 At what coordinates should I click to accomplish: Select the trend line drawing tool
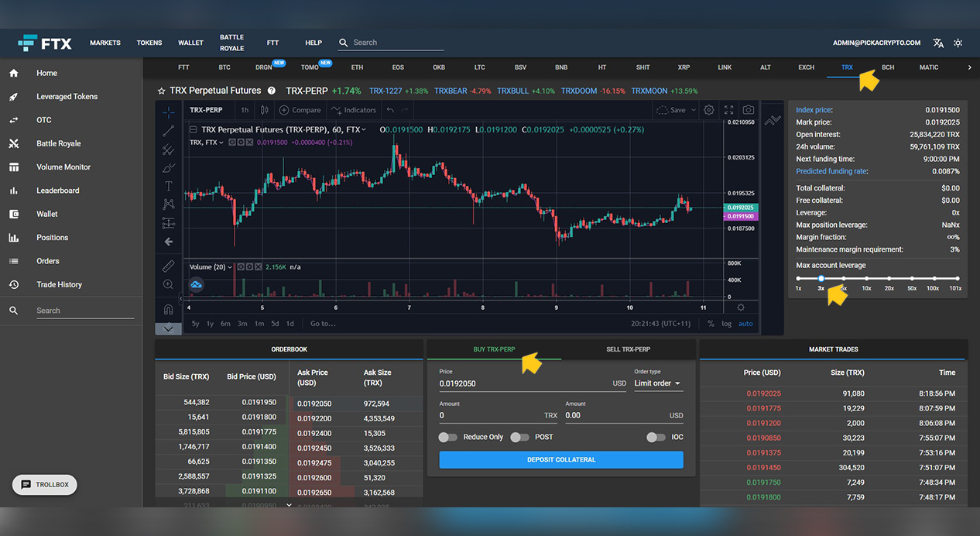pos(168,131)
